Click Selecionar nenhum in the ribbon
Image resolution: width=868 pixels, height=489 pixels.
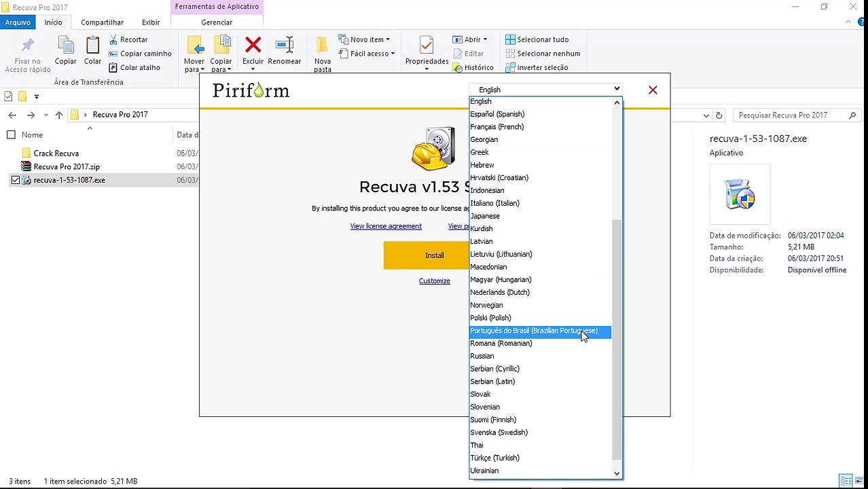[x=543, y=54]
